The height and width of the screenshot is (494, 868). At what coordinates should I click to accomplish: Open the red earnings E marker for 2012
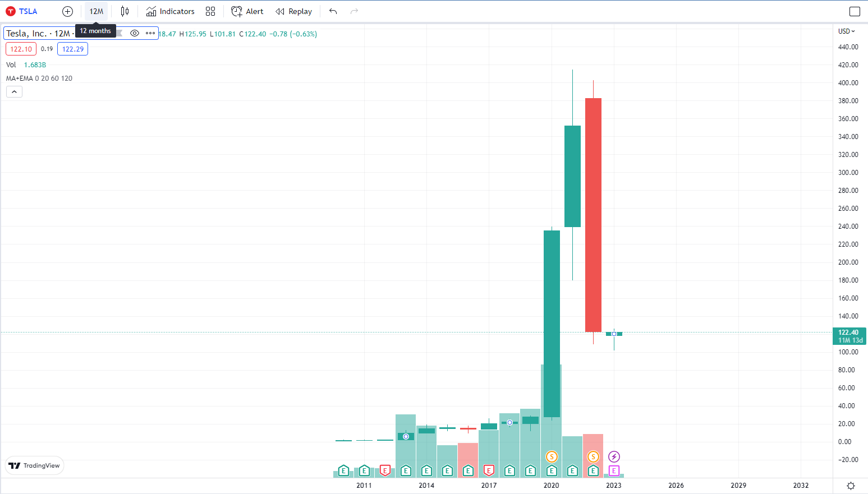[x=385, y=470]
